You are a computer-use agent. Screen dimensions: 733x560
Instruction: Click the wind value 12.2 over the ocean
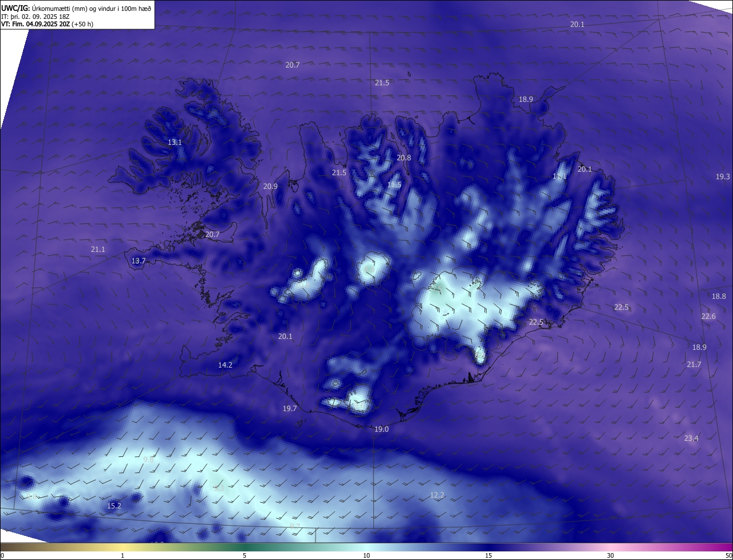[x=437, y=495]
